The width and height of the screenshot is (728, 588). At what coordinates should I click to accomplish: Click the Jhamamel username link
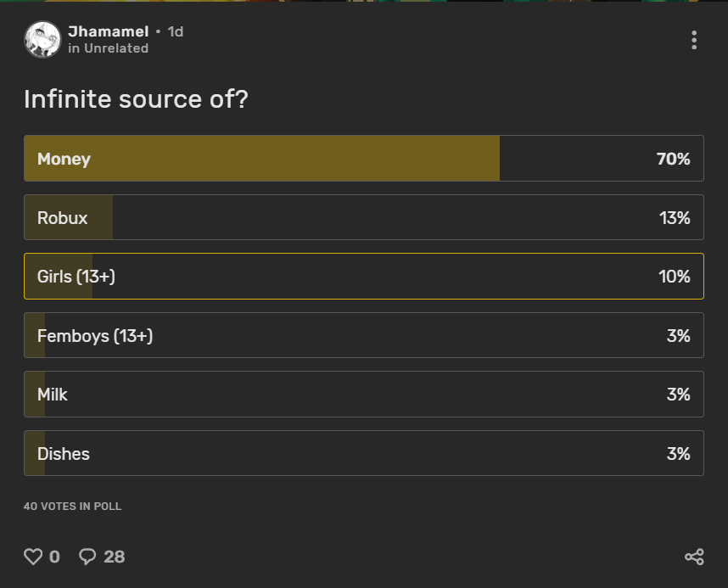coord(108,31)
